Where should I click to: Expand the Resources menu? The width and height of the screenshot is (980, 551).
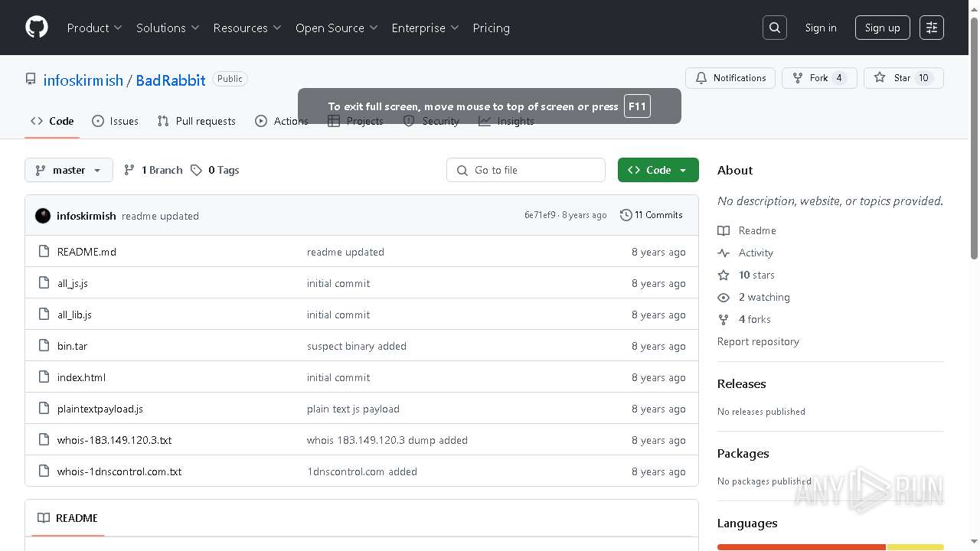[247, 28]
